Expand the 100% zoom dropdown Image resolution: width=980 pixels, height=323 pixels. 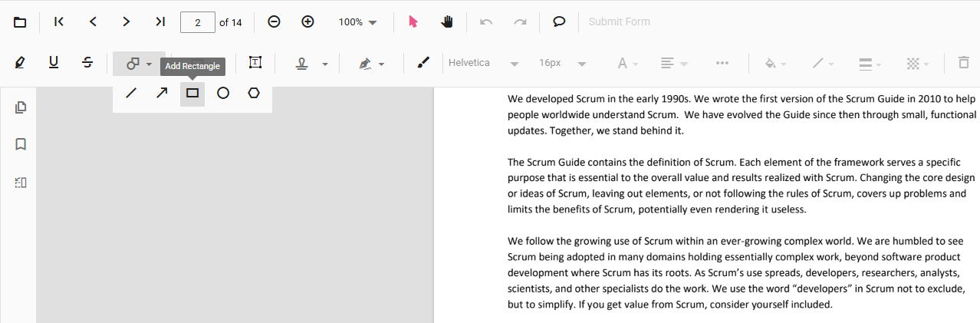click(358, 22)
